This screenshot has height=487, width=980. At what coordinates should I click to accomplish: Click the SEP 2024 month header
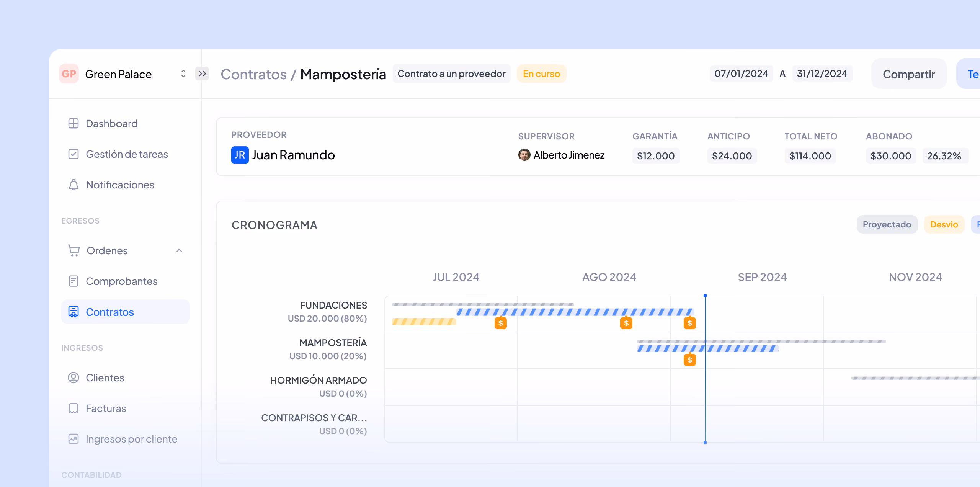coord(763,277)
